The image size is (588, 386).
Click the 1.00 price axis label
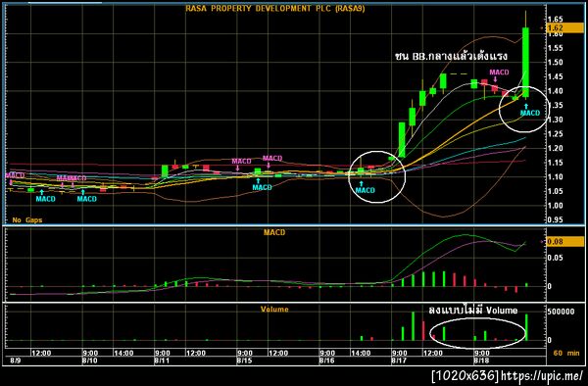pos(556,206)
